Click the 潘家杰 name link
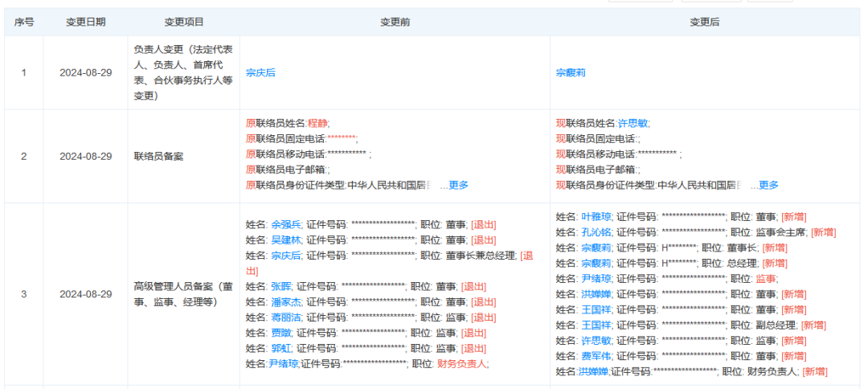868x389 pixels. click(x=286, y=301)
